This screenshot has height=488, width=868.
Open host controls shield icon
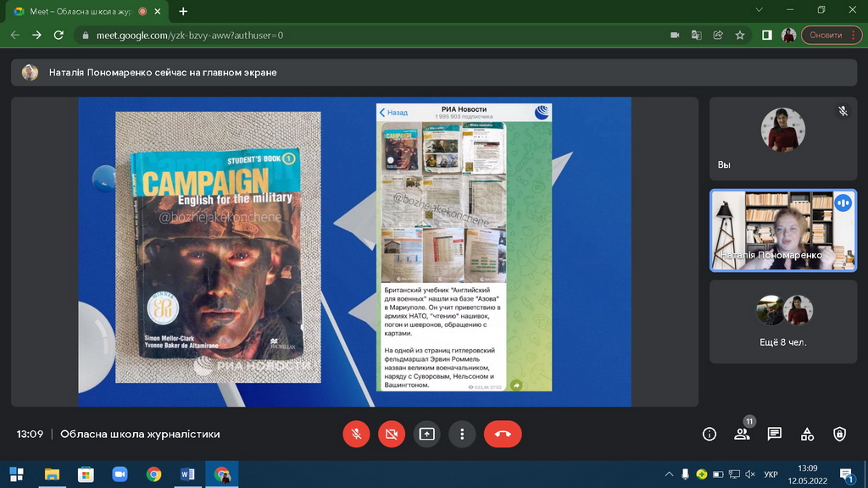pyautogui.click(x=840, y=435)
